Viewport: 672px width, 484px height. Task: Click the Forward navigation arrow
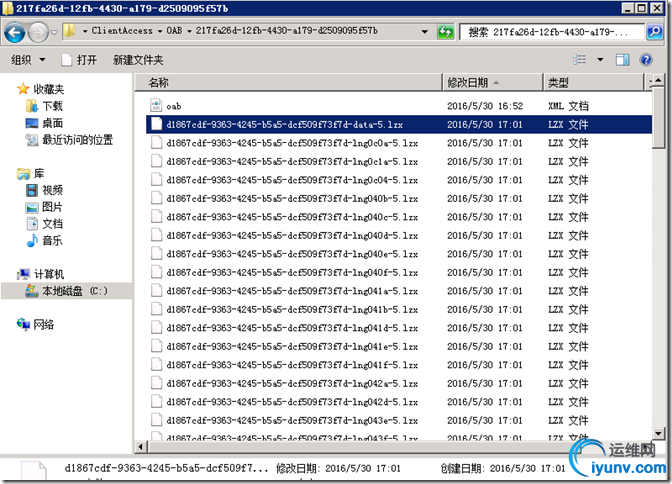[x=38, y=33]
